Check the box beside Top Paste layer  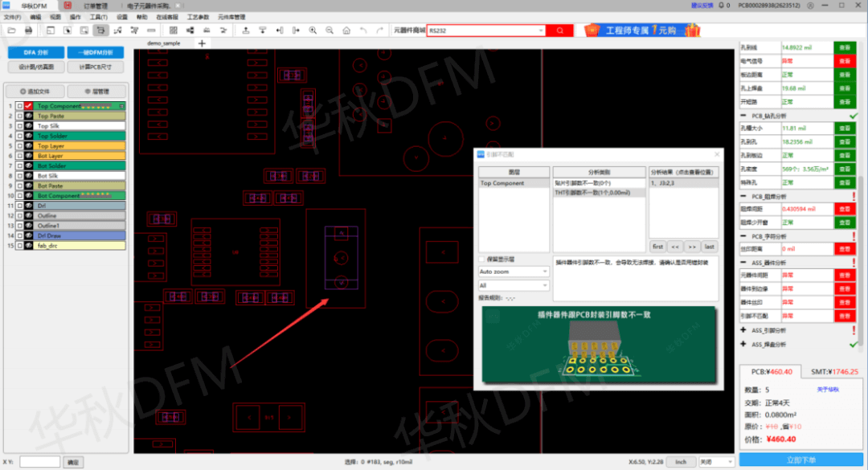click(x=19, y=116)
